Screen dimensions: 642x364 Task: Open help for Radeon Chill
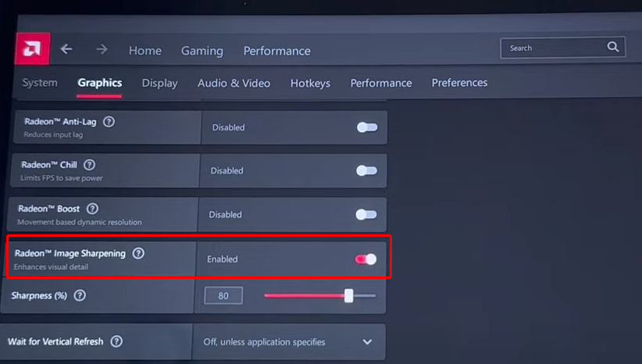(89, 165)
